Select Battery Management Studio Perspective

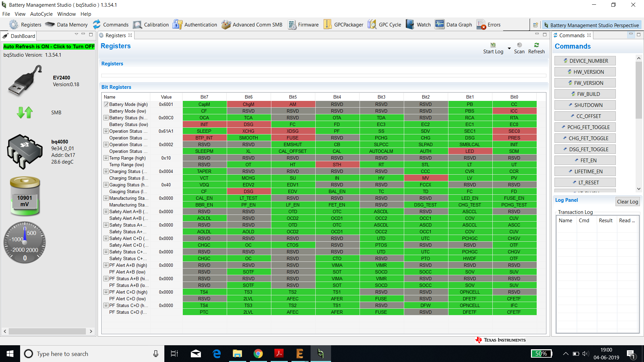coord(591,25)
